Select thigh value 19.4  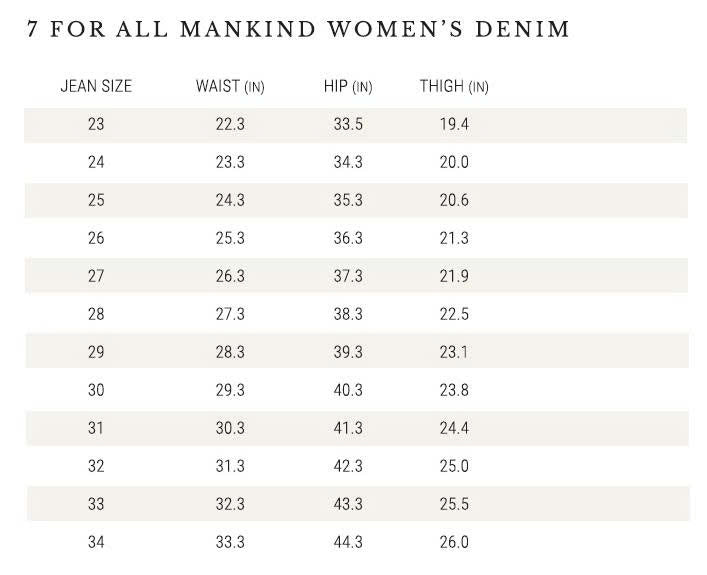click(454, 125)
